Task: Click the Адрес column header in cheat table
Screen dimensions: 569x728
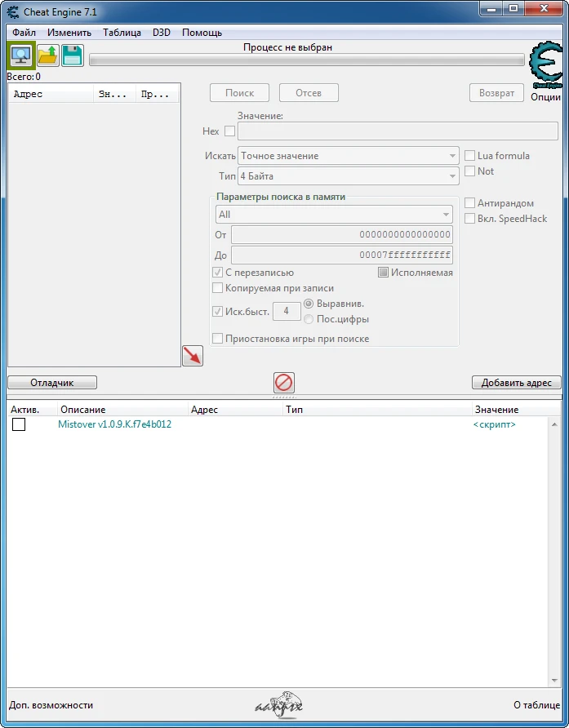Action: [x=236, y=410]
